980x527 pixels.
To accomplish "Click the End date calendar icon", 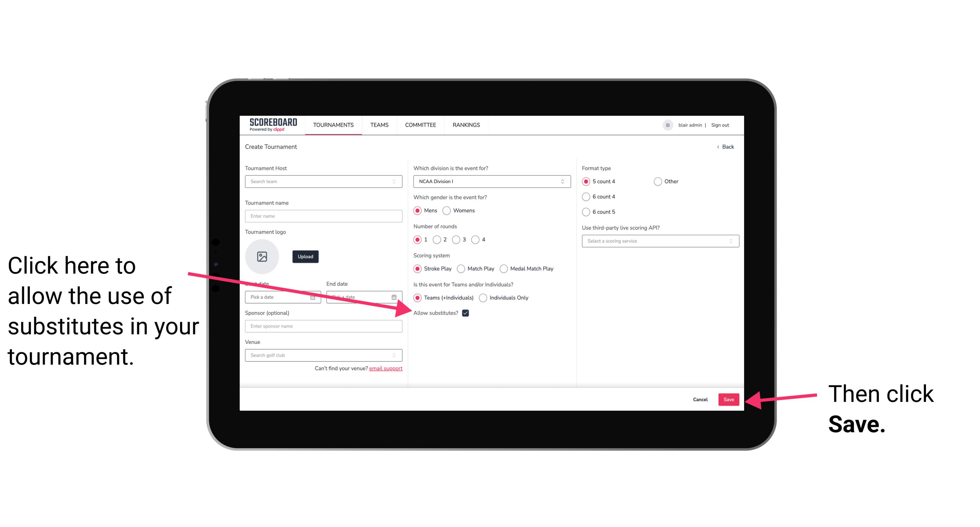I will (395, 297).
